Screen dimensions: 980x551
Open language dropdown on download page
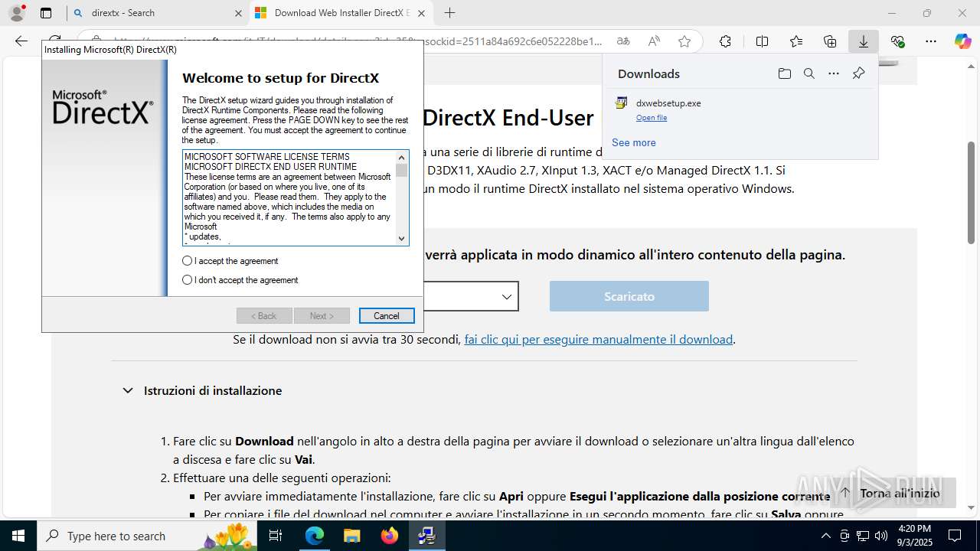[470, 296]
